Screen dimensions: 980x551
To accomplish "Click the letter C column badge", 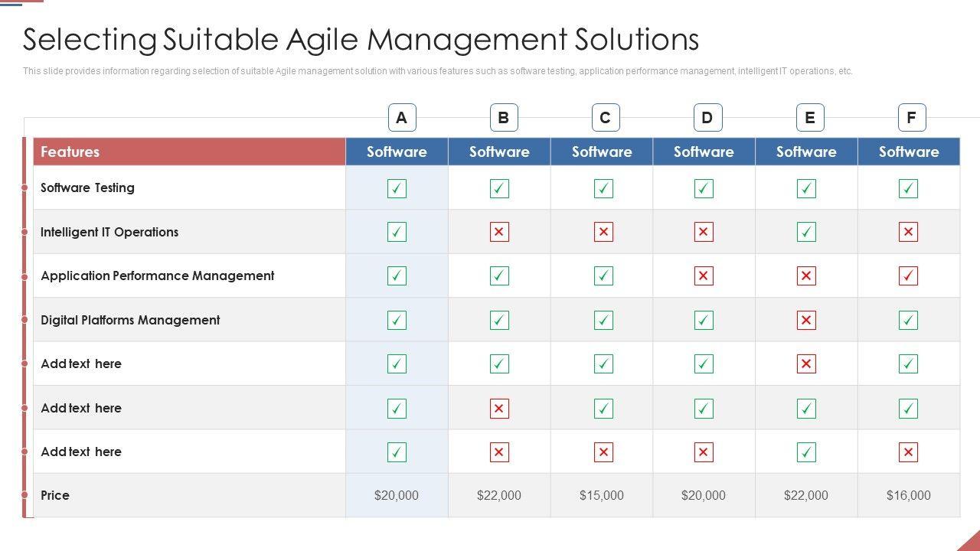I will click(606, 118).
